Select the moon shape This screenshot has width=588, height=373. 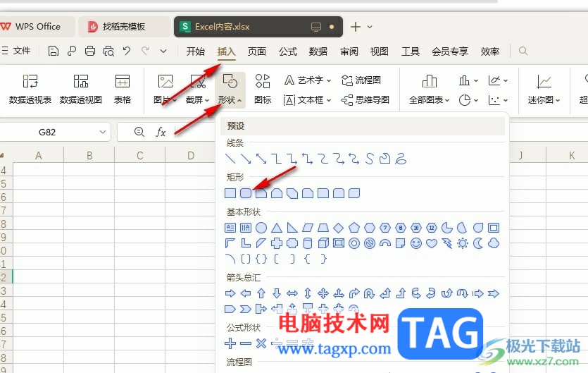click(478, 243)
